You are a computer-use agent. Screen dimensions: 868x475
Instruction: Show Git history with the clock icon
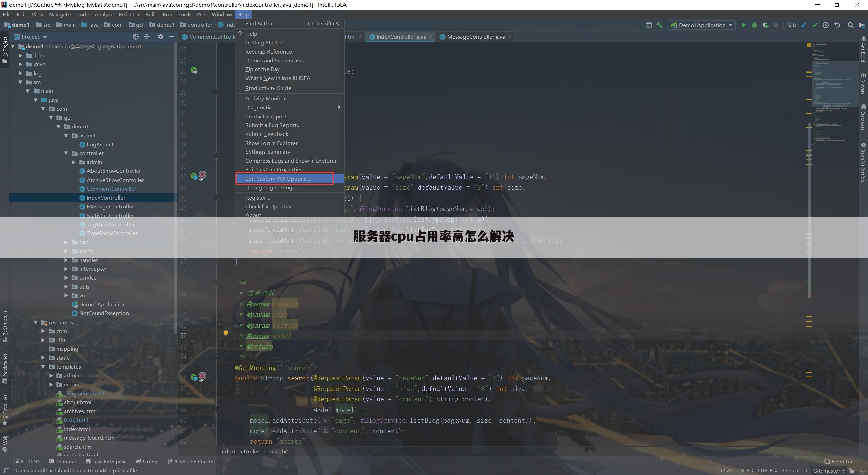pyautogui.click(x=826, y=25)
